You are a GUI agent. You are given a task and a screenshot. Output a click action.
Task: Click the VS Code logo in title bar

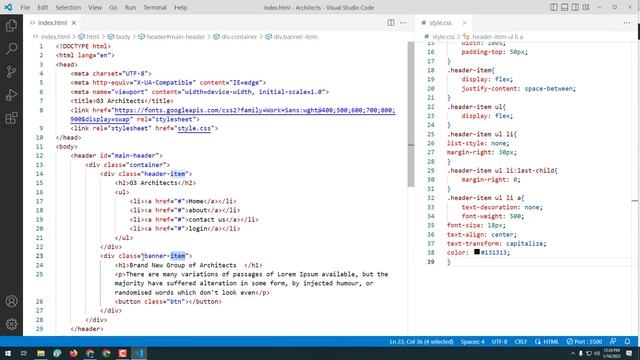point(8,7)
